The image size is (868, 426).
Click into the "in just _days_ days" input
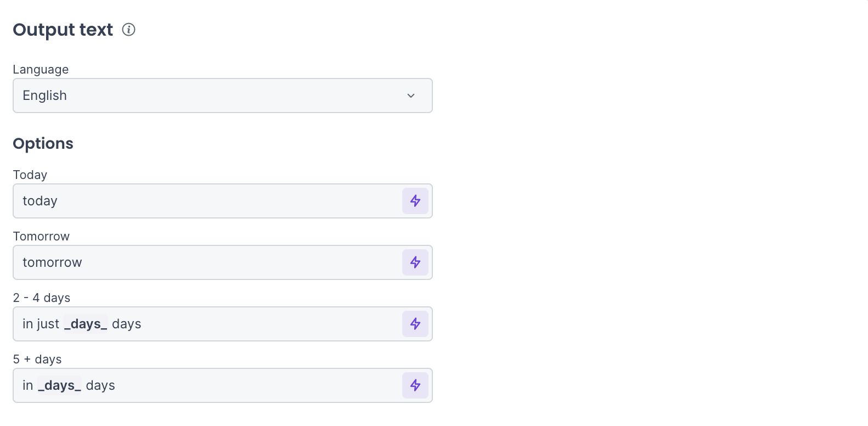(x=263, y=324)
